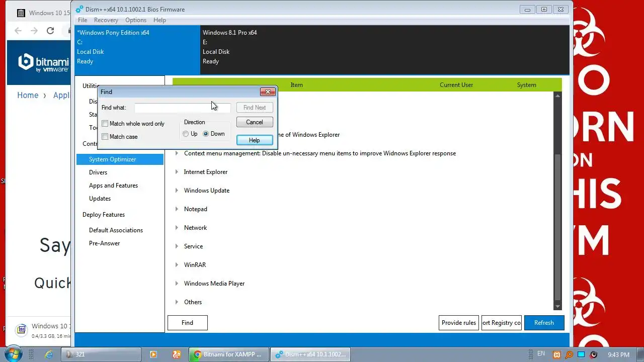Viewport: 644px width, 362px height.
Task: Open Updates in the sidebar
Action: (100, 199)
